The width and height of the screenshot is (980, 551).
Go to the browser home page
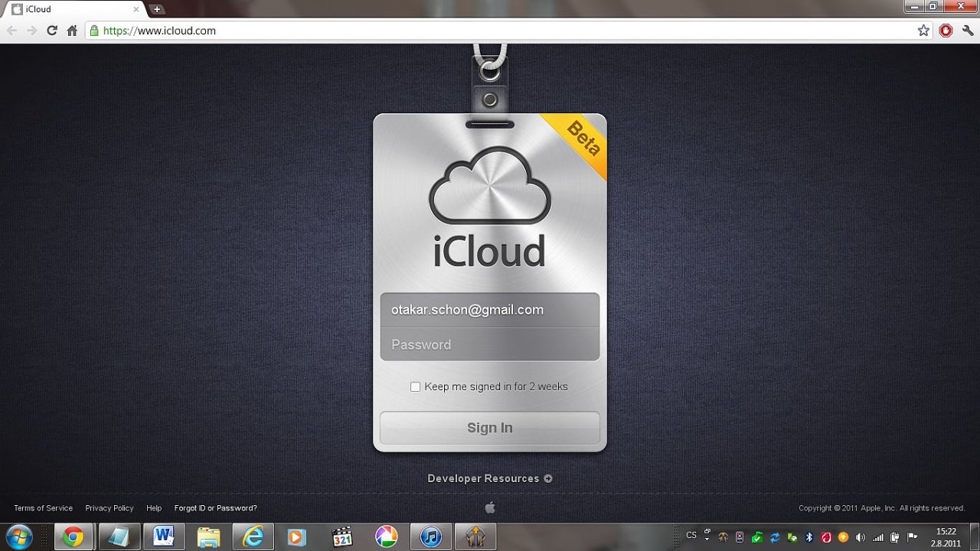[x=72, y=31]
